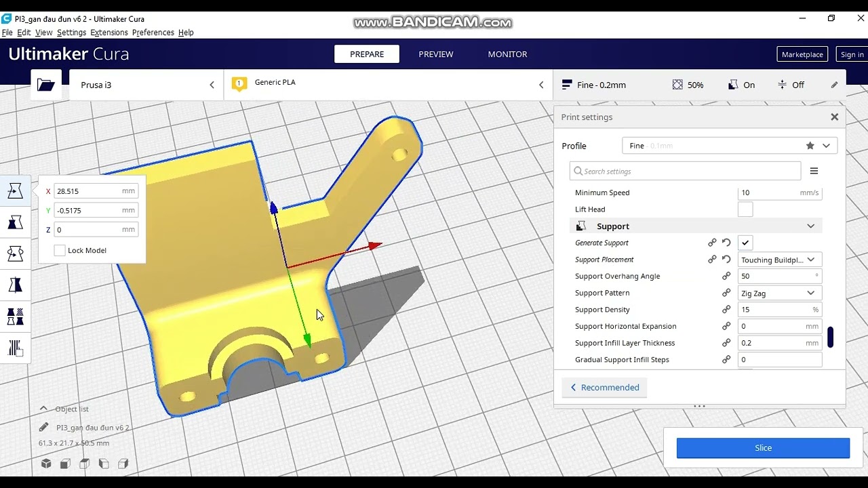The width and height of the screenshot is (868, 488).
Task: Open the Profile Fine dropdown
Action: click(x=730, y=146)
